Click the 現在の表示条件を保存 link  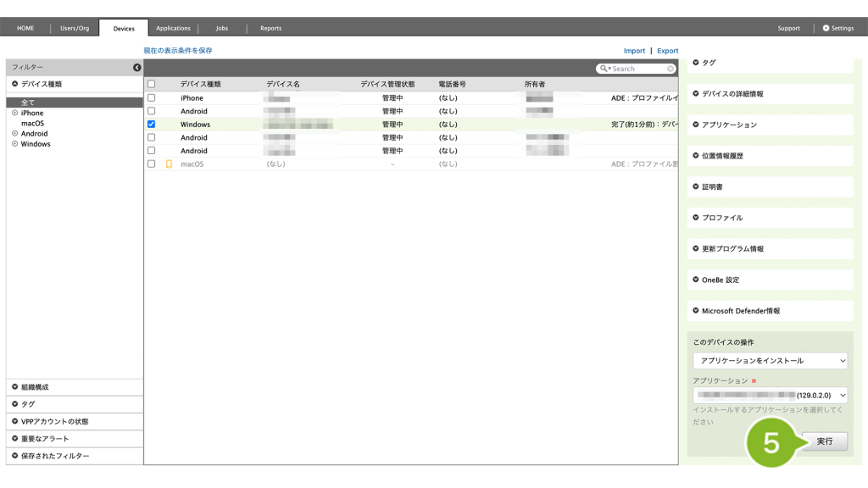click(x=178, y=51)
